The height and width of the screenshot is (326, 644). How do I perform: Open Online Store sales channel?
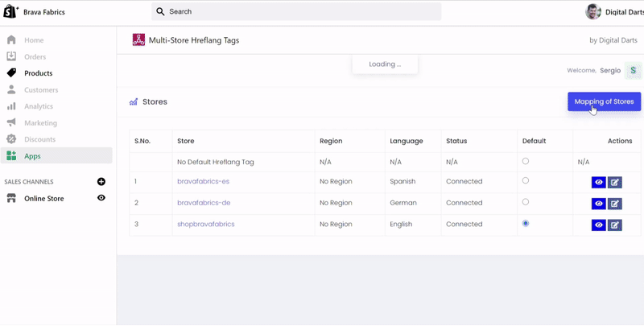44,198
